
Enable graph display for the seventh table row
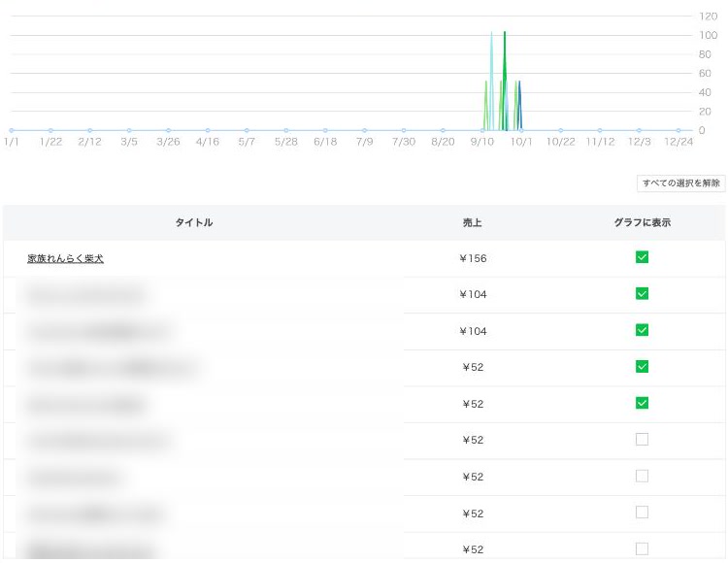click(642, 476)
